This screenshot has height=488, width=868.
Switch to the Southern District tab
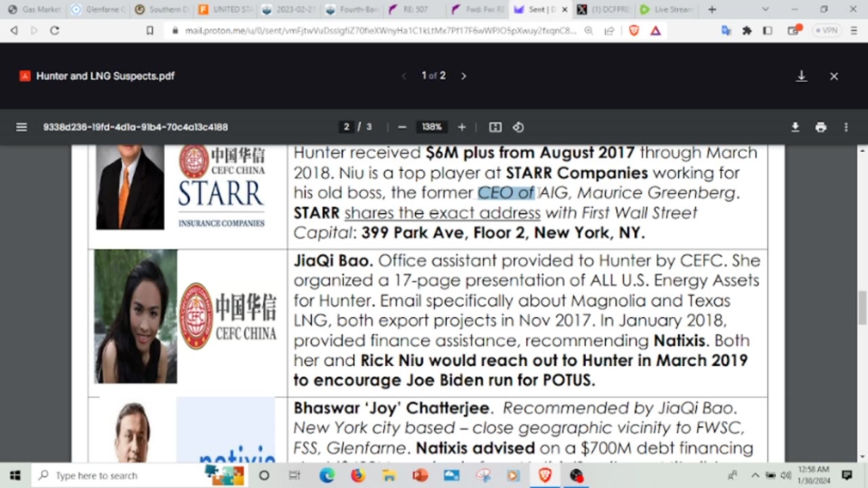(x=162, y=9)
